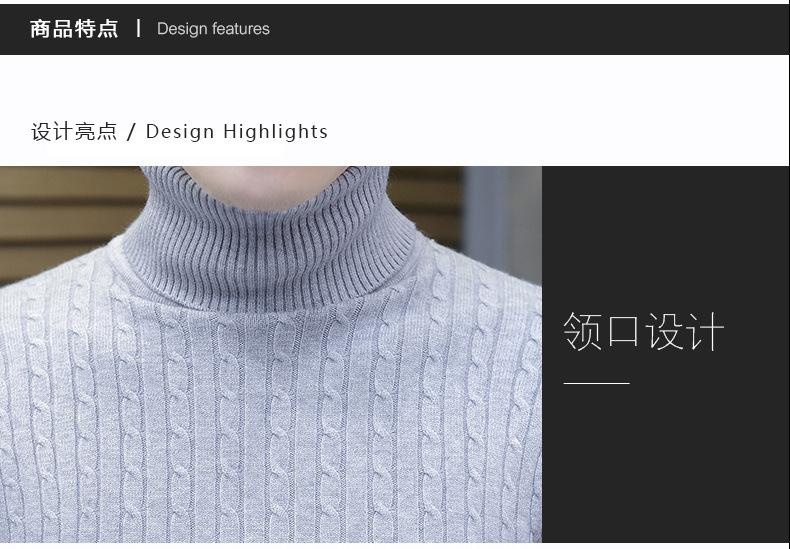
Task: Click the 计 character ending the caption
Action: pos(705,332)
